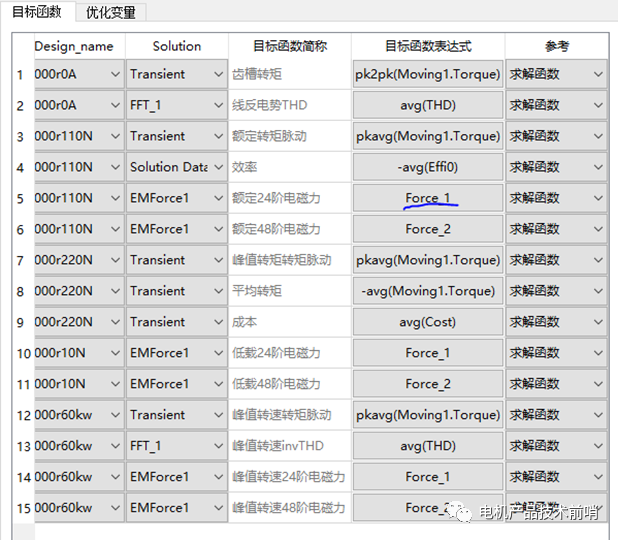The height and width of the screenshot is (540, 618).
Task: Click pkavg(Moving1.Torque) button in row 3
Action: pyautogui.click(x=428, y=136)
